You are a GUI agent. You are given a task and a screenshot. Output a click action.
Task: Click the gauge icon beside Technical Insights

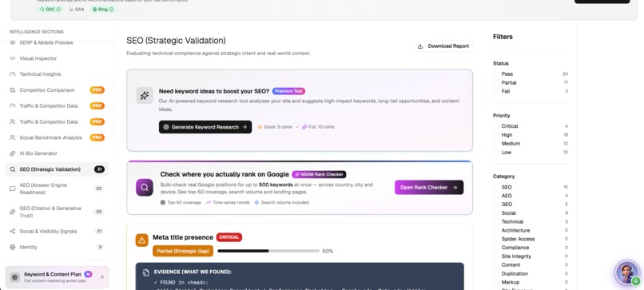12,74
